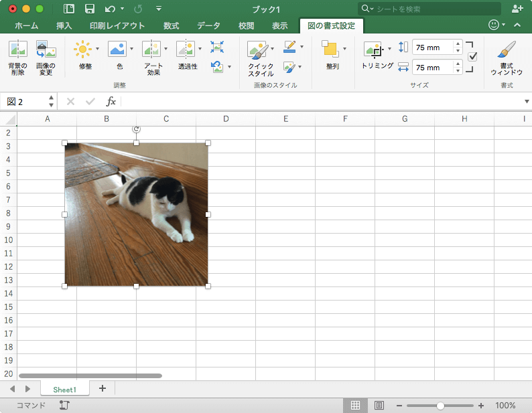Screen dimensions: 532x413
Task: Click the Picture Border pencil icon
Action: pyautogui.click(x=289, y=47)
